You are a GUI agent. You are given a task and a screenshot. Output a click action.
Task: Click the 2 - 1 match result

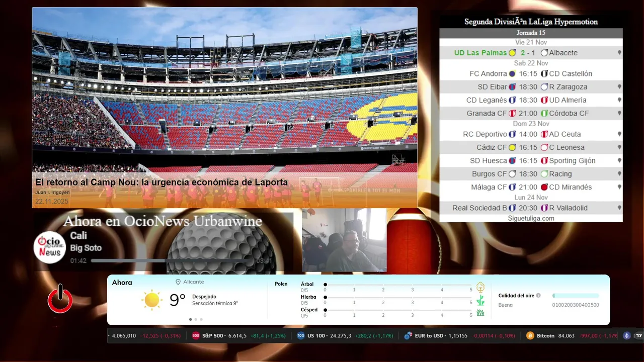[x=528, y=53]
